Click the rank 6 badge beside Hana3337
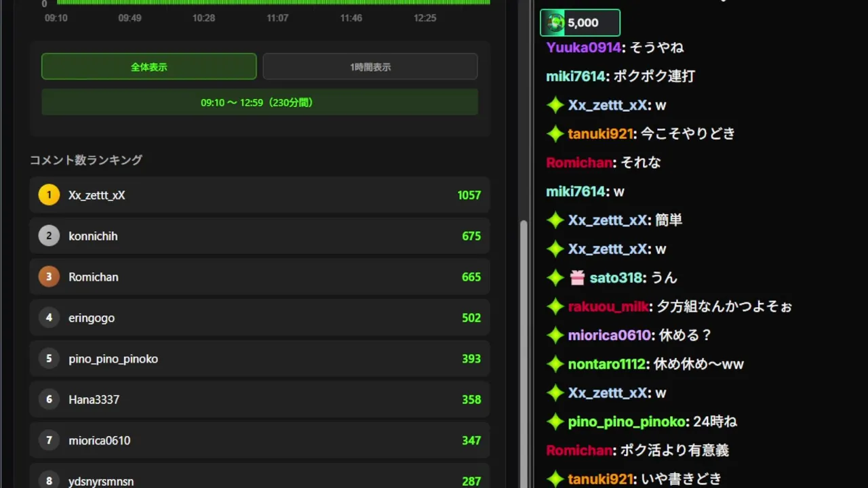868x488 pixels. coord(49,400)
